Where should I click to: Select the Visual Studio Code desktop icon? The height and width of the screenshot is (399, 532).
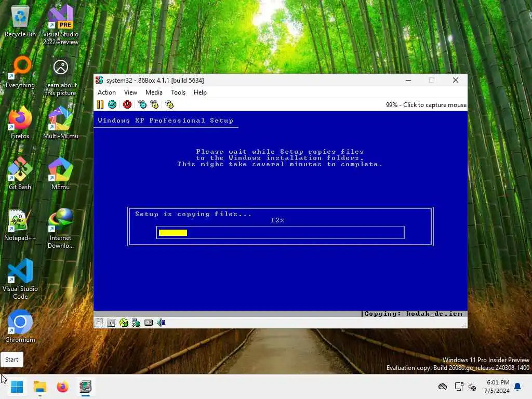(x=20, y=279)
